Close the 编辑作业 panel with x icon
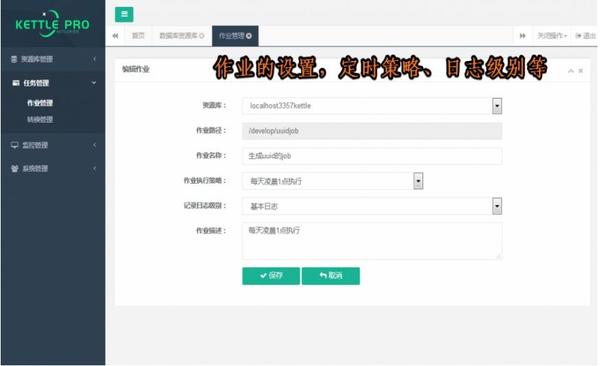The height and width of the screenshot is (366, 600). click(x=580, y=71)
